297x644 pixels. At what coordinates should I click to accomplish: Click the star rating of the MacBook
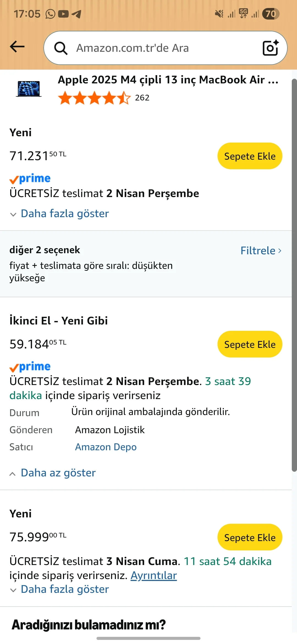pyautogui.click(x=94, y=98)
